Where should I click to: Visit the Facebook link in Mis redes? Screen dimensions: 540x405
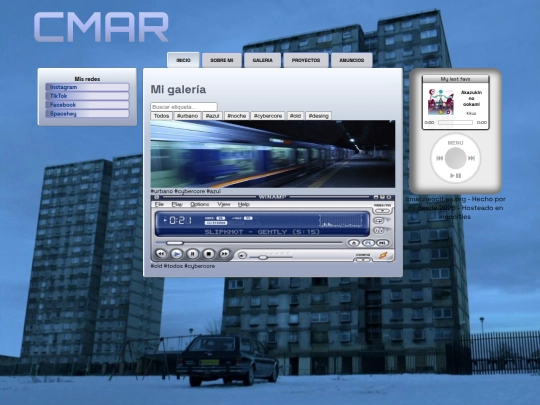point(87,105)
